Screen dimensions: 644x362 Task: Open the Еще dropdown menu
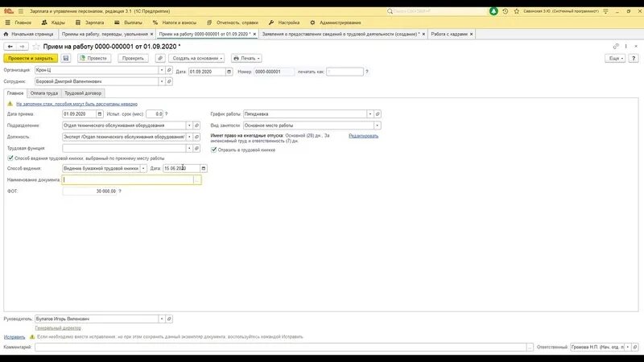616,58
